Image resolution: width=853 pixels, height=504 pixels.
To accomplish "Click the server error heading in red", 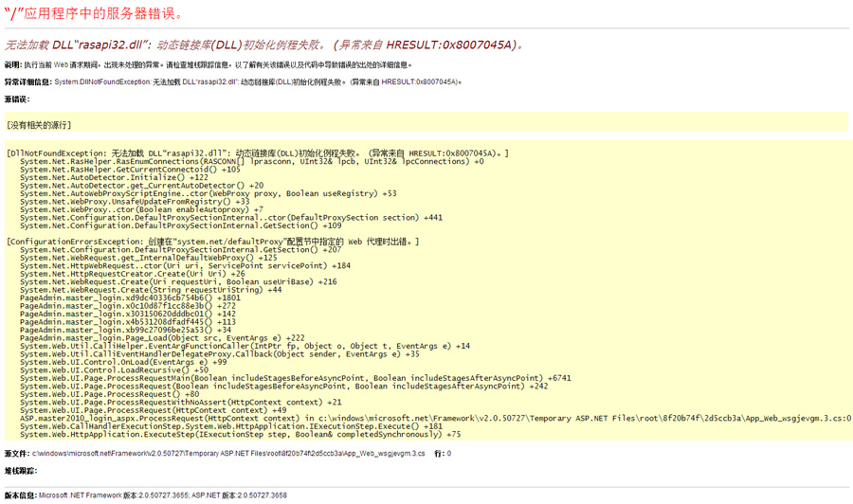I will point(94,15).
